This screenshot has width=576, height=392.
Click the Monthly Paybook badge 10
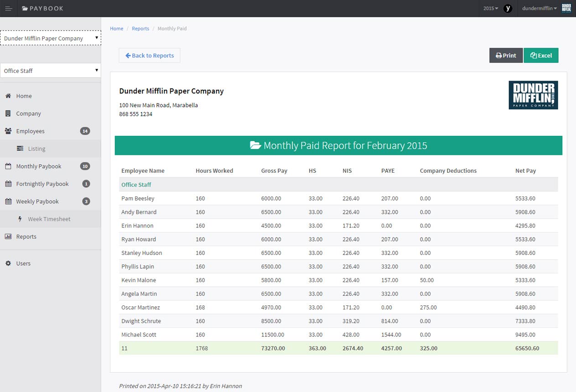click(x=85, y=166)
